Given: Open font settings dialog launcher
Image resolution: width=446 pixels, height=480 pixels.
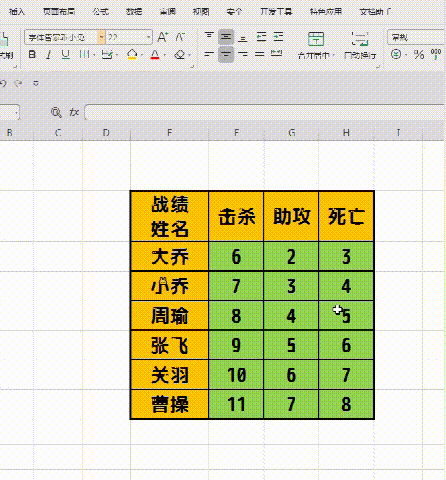Looking at the screenshot, I should coord(192,67).
